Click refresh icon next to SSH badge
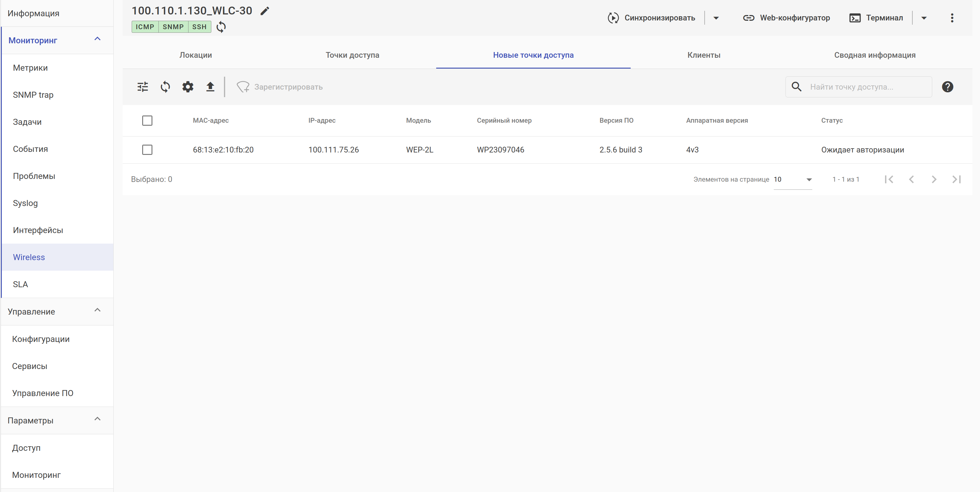Image resolution: width=980 pixels, height=492 pixels. click(x=221, y=27)
